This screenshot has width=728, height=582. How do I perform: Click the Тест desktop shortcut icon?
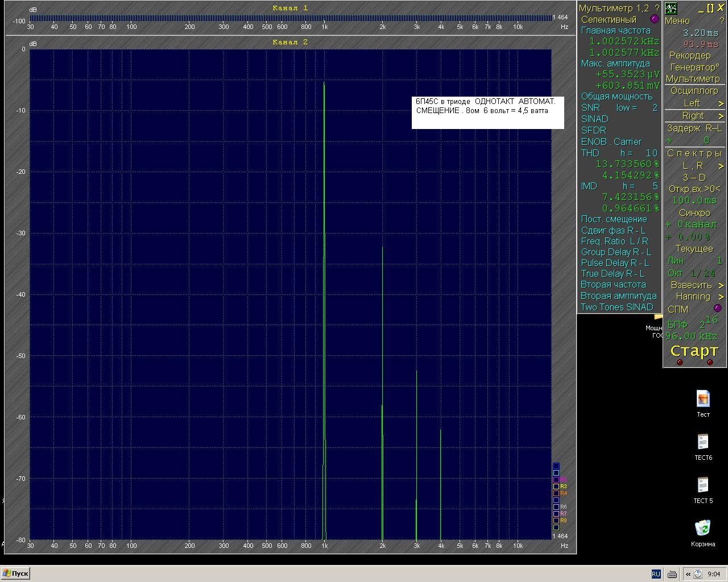tap(703, 398)
